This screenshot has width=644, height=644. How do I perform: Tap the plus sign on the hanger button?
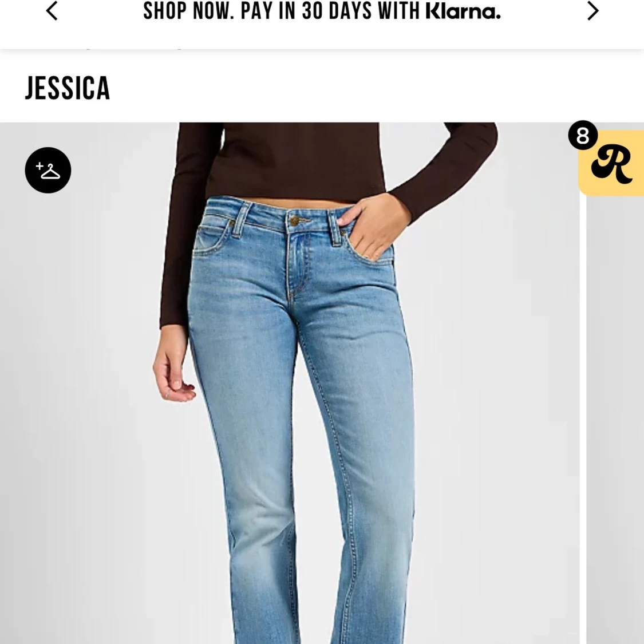point(39,167)
